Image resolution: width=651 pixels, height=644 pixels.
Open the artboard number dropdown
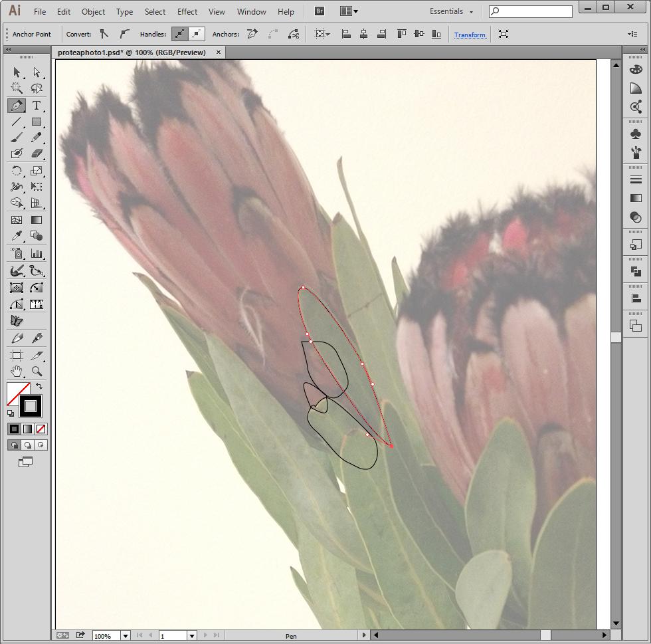coord(192,635)
